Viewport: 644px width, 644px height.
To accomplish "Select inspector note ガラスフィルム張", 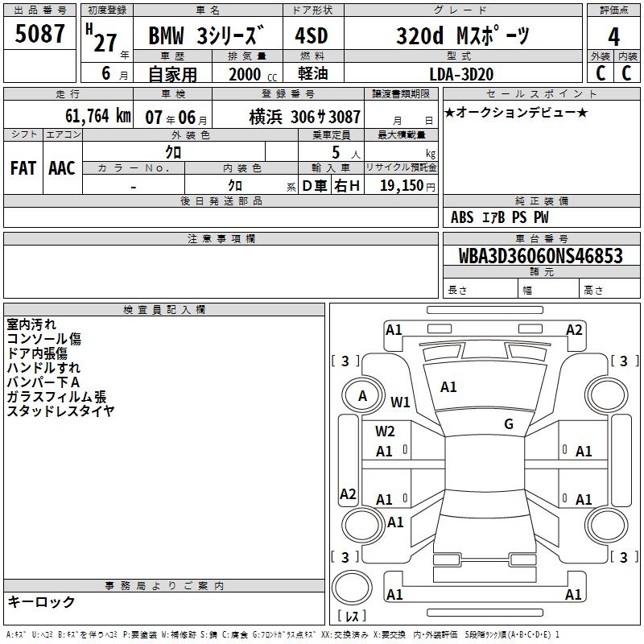I will pos(56,396).
